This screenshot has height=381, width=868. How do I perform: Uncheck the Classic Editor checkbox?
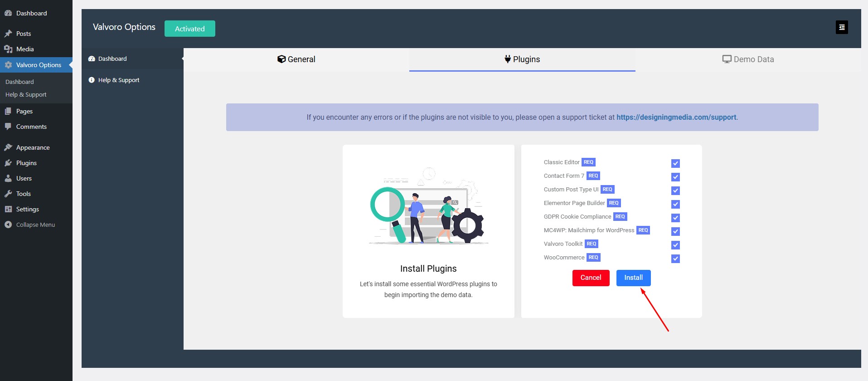pyautogui.click(x=675, y=163)
